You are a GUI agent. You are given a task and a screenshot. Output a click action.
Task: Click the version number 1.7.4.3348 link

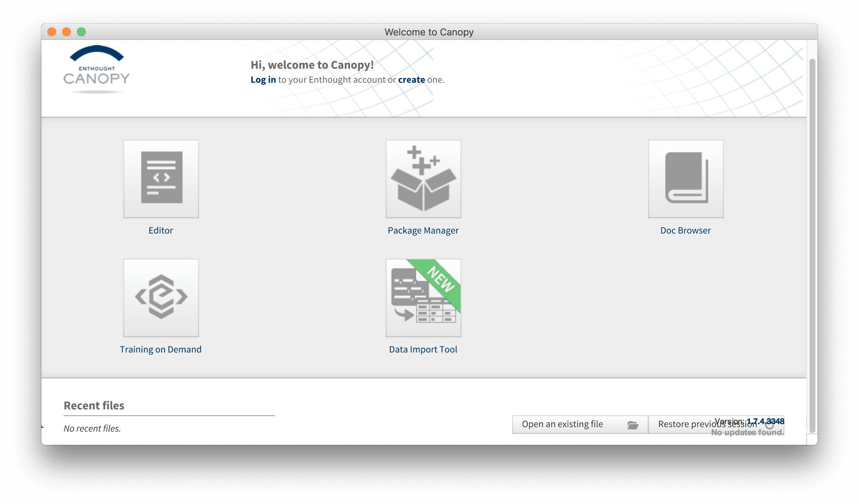765,421
